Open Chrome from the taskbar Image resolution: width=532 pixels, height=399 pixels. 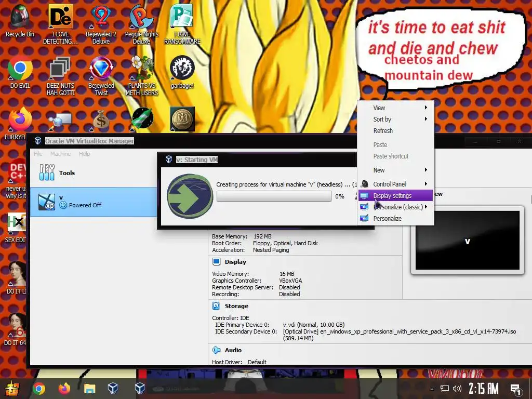point(38,389)
